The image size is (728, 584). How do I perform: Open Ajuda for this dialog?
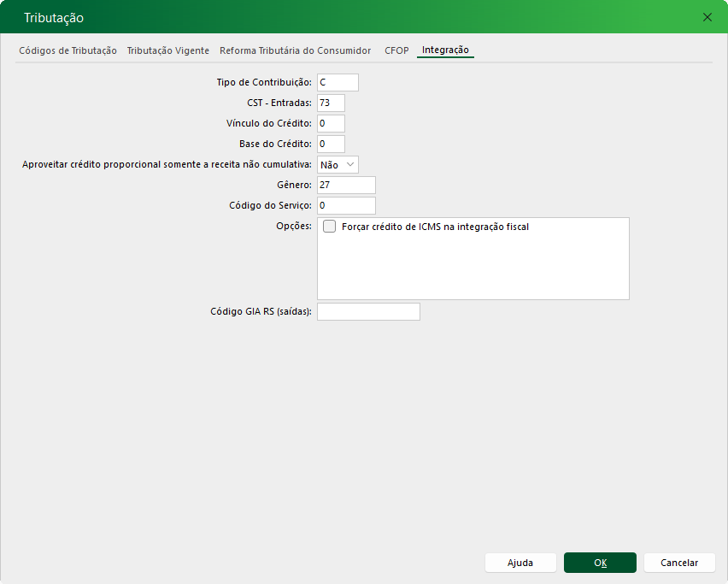(520, 563)
